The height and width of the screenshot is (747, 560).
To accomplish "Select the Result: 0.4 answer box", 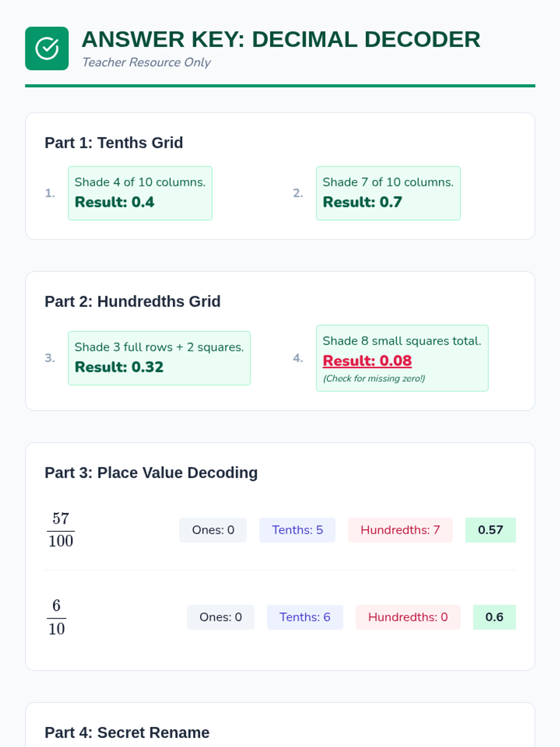I will [140, 193].
